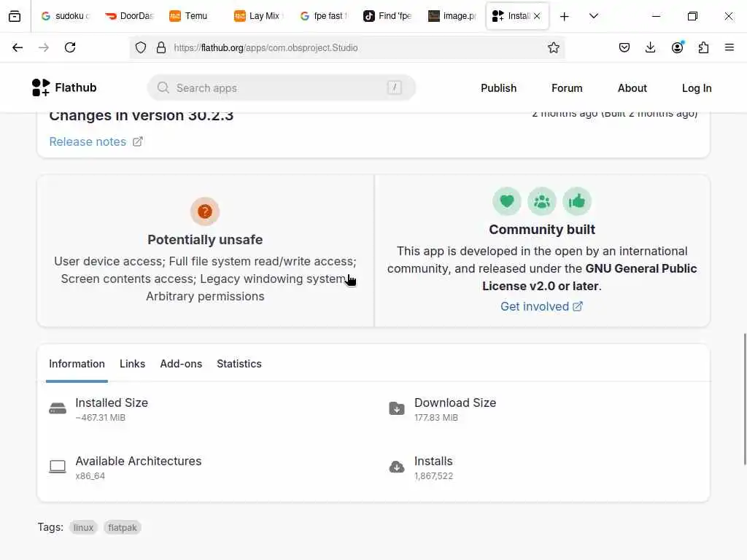747x560 pixels.
Task: Click the green people group icon
Action: [x=542, y=201]
